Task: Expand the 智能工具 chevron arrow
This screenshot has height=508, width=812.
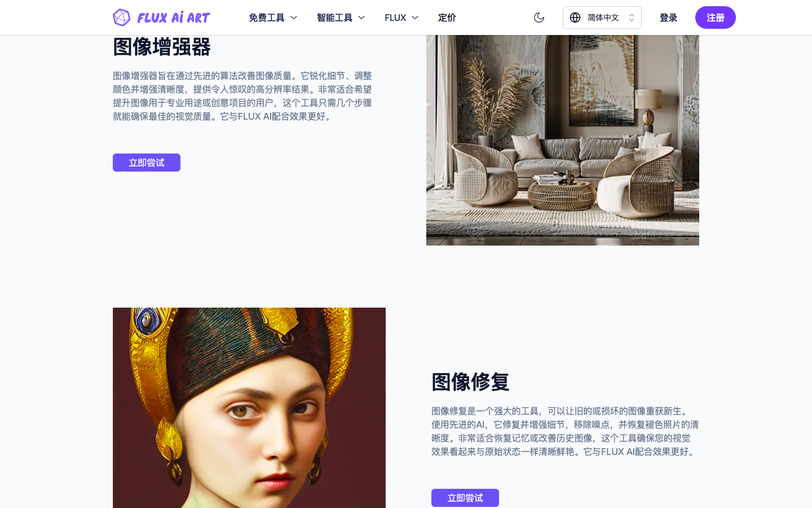Action: tap(361, 17)
